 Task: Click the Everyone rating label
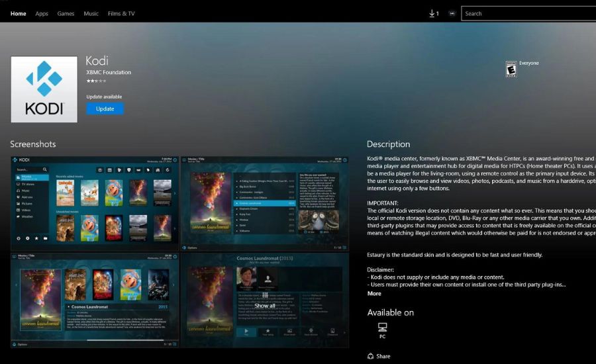pos(529,63)
